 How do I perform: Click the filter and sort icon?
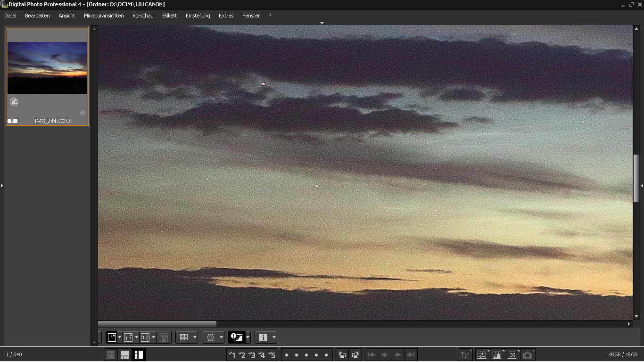point(465,355)
